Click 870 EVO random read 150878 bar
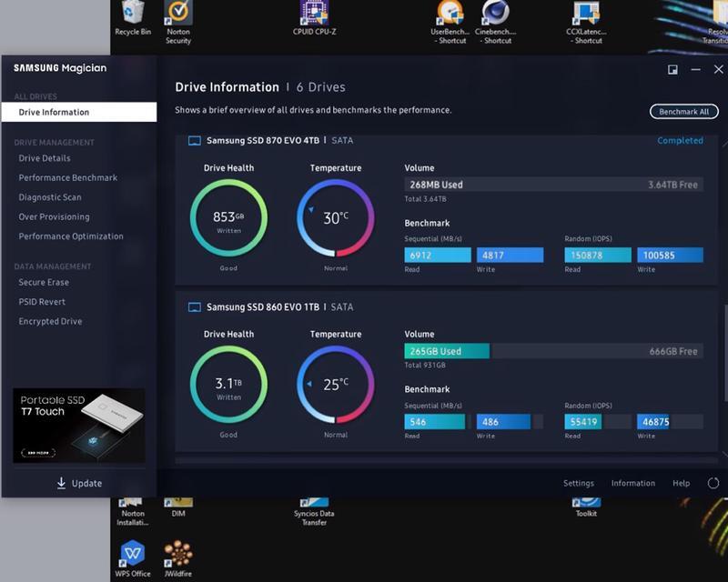The image size is (728, 582). coord(598,255)
